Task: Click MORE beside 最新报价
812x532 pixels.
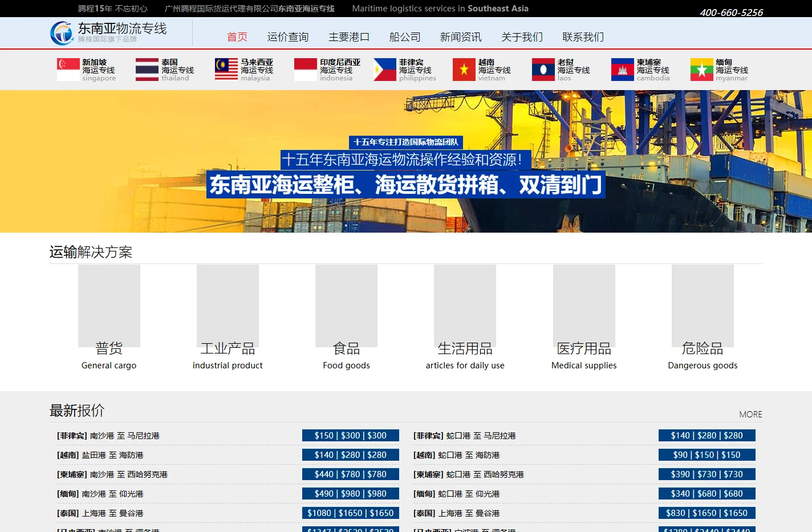Action: (750, 415)
